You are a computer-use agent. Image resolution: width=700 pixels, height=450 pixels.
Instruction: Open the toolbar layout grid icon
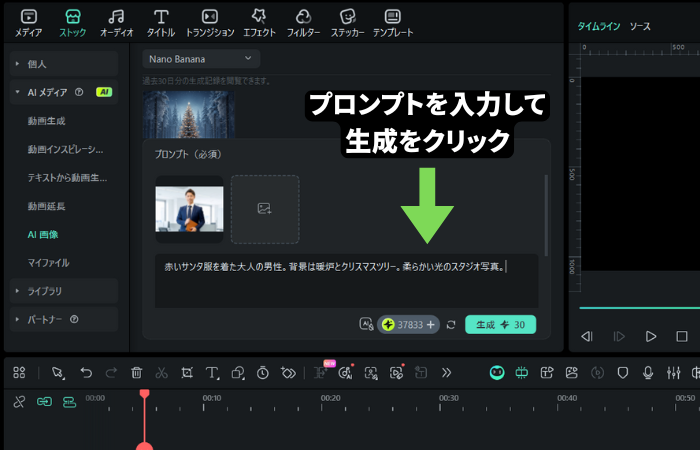[19, 372]
